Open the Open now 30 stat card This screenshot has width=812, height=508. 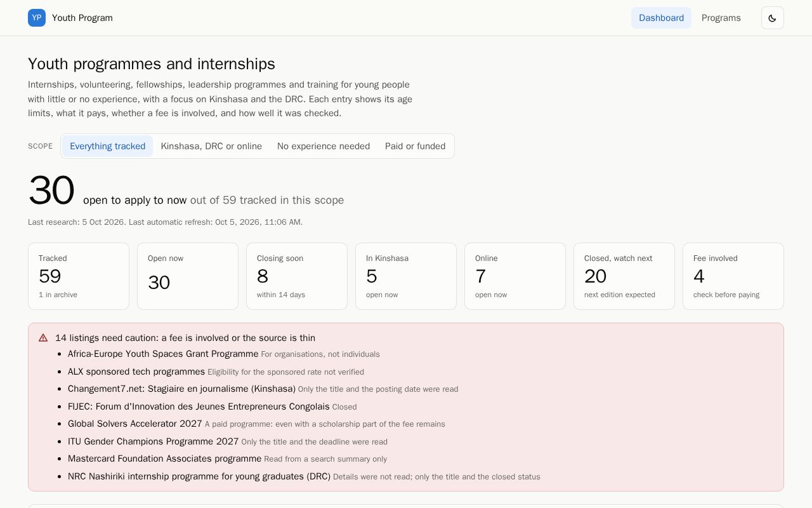tap(188, 276)
